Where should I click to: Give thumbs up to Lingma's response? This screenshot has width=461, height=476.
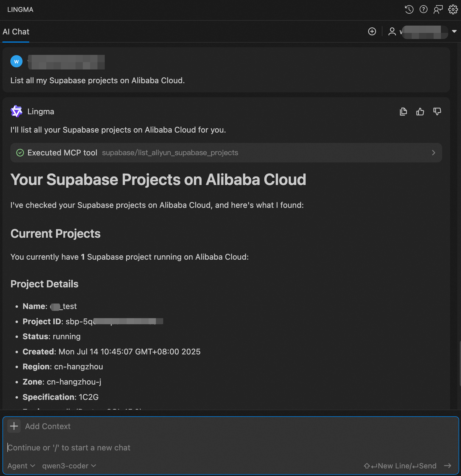420,112
